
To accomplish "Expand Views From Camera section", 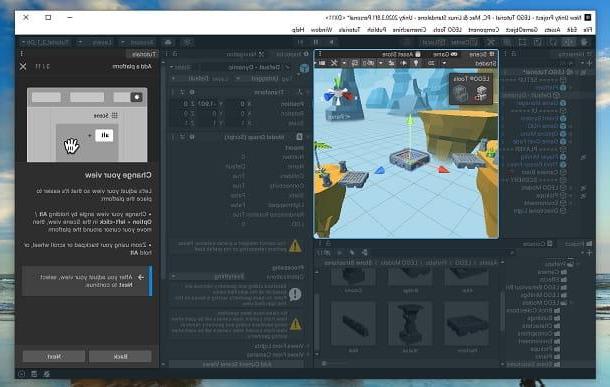I will coord(308,355).
